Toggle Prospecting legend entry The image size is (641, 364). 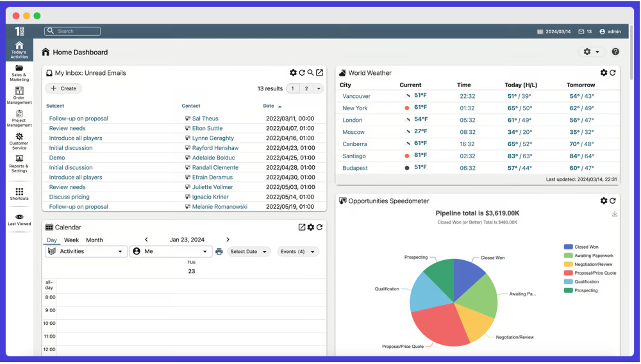(581, 290)
